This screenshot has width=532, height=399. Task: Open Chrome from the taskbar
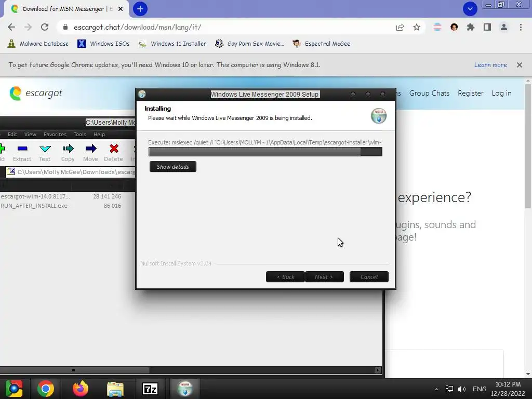click(x=46, y=389)
